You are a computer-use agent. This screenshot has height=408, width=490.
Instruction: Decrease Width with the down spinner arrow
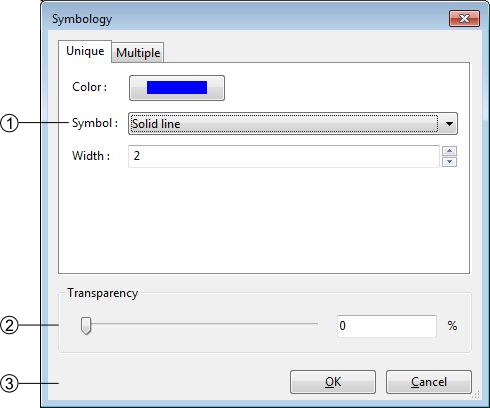pyautogui.click(x=449, y=162)
